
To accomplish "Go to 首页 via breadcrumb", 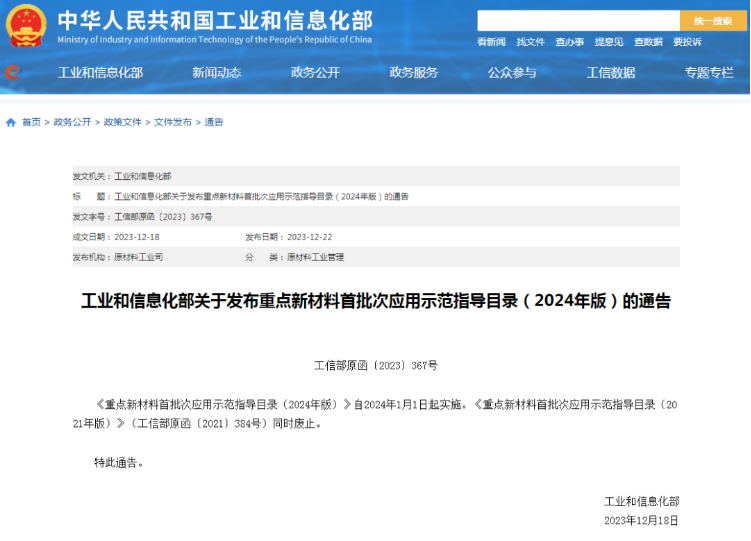I will tap(32, 123).
